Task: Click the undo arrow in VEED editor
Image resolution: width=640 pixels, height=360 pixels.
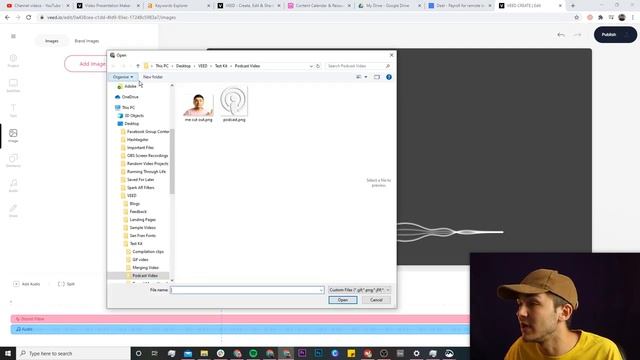Action: point(561,35)
